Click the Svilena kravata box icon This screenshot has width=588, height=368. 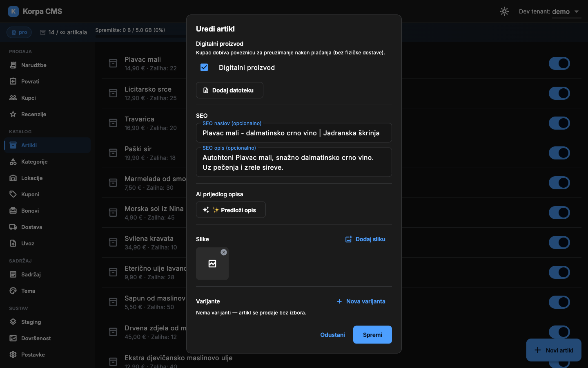[x=113, y=242]
